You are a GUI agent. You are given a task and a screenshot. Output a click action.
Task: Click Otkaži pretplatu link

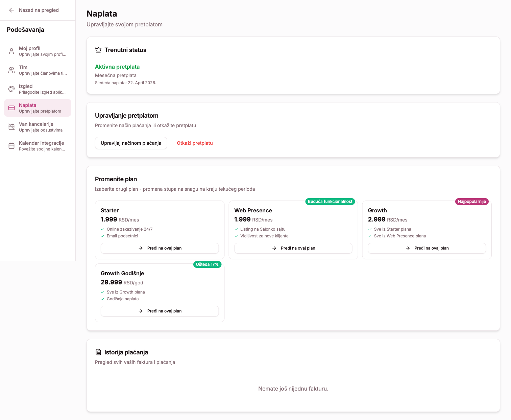click(195, 143)
